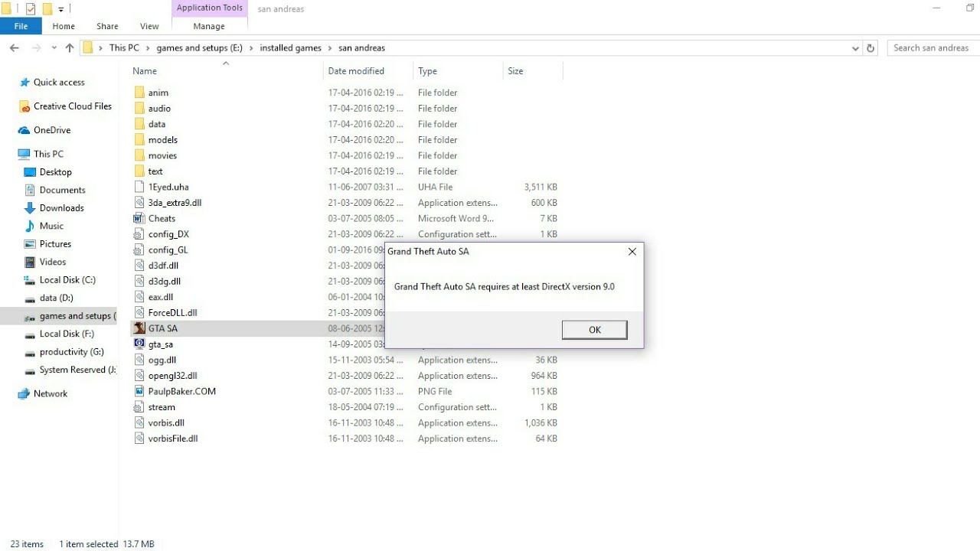Go up one folder level arrow

click(x=70, y=47)
